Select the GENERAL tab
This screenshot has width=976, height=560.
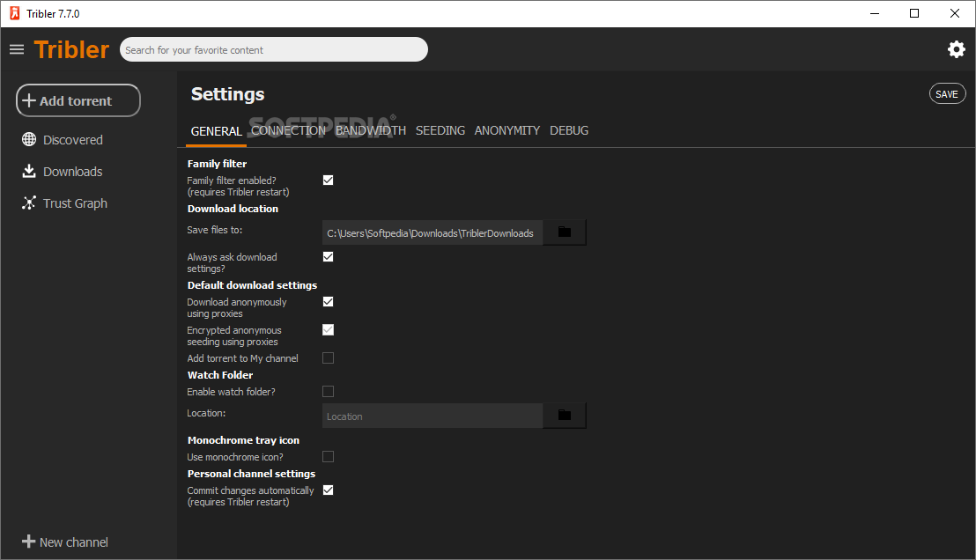pos(216,131)
